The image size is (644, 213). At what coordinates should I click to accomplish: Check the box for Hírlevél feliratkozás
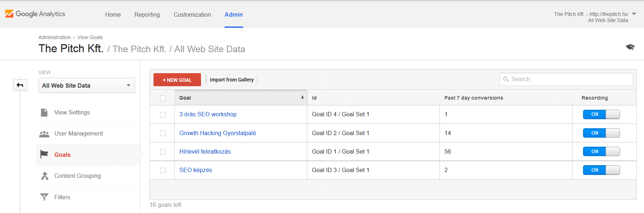[163, 152]
